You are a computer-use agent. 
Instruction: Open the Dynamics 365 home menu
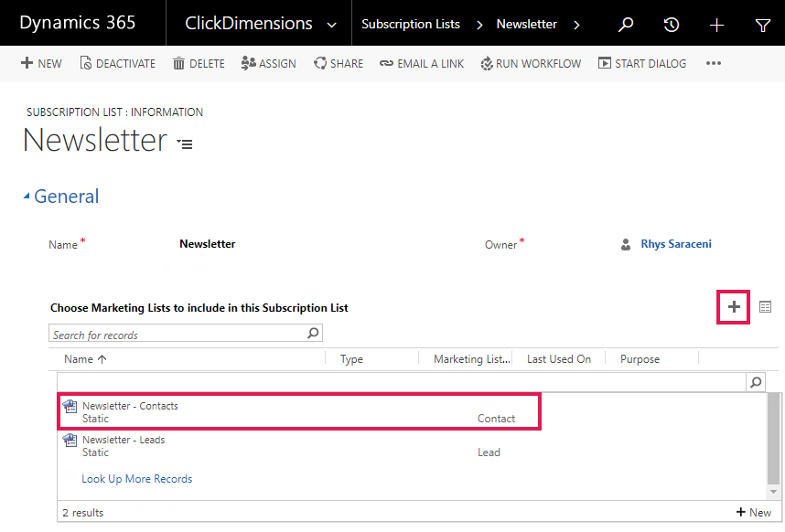coord(78,23)
